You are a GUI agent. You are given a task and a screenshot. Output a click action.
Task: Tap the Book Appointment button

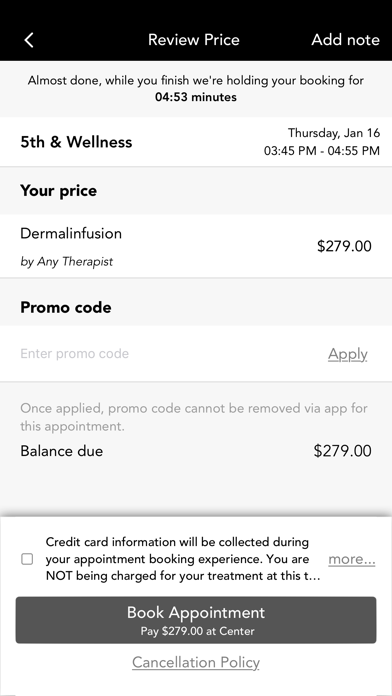coord(196,620)
